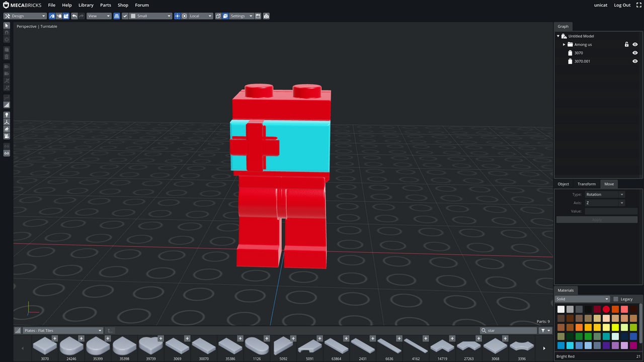The image size is (644, 362).
Task: Click the redo arrow in the toolbar
Action: [x=82, y=16]
